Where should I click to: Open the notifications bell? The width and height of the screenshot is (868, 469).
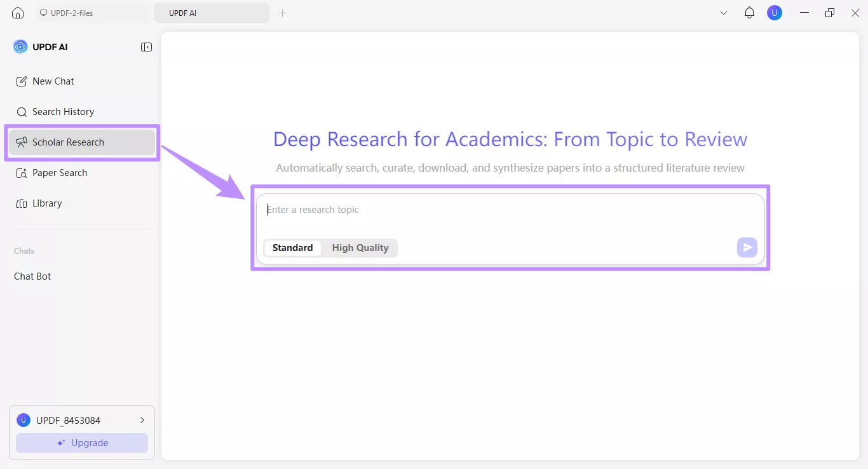click(749, 13)
